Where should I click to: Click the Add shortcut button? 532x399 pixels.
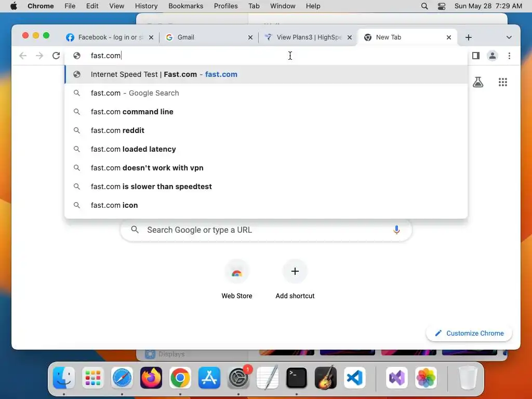pyautogui.click(x=295, y=280)
